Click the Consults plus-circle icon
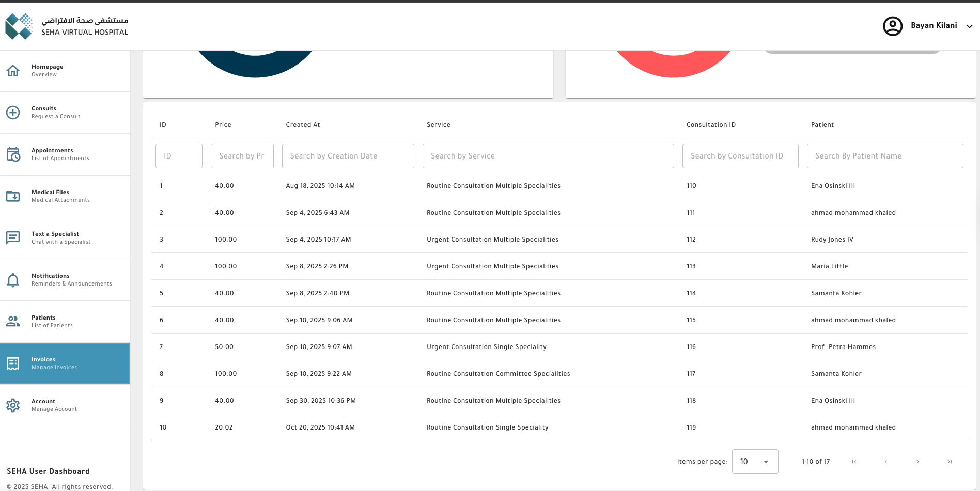 point(13,113)
